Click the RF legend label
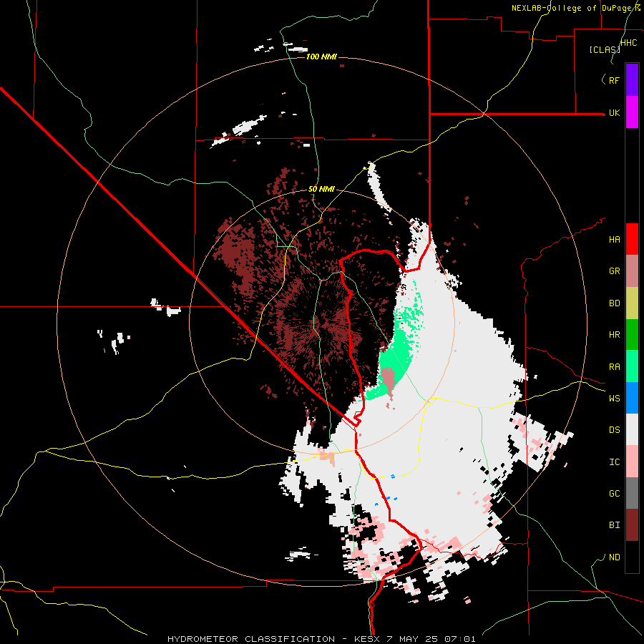Image resolution: width=644 pixels, height=644 pixels. point(615,80)
